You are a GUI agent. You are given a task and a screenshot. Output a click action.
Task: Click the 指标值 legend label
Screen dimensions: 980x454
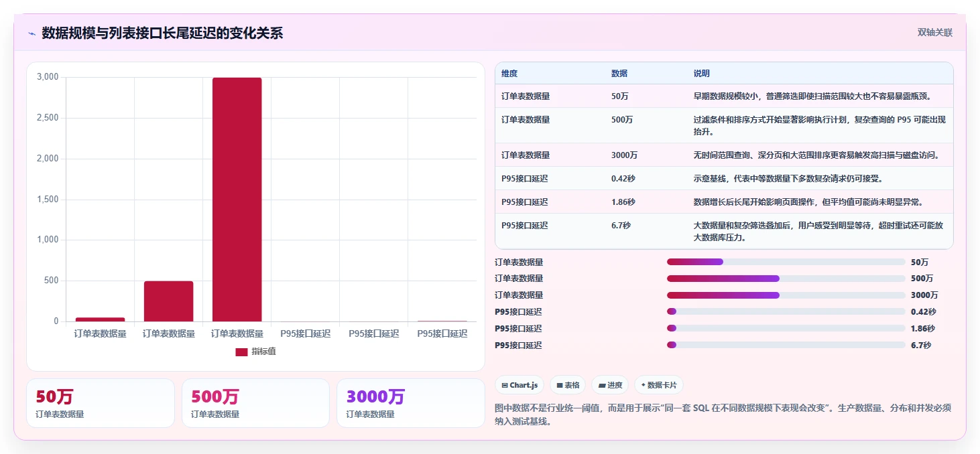(263, 352)
